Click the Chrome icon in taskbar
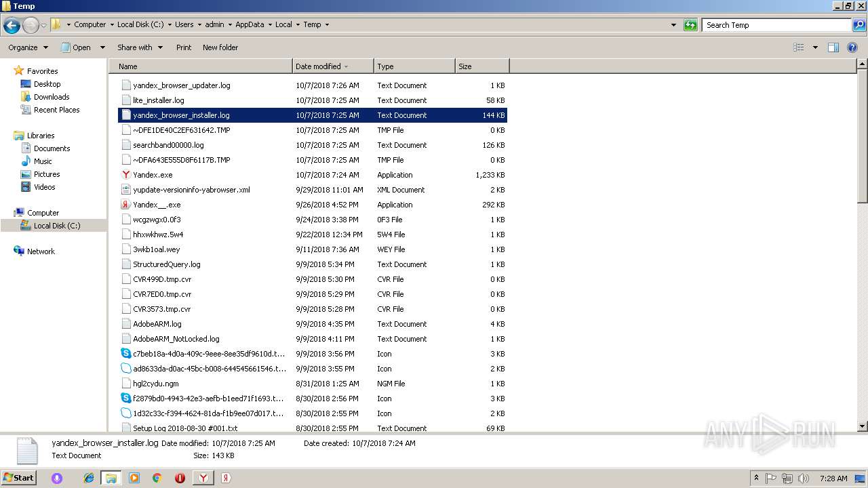The width and height of the screenshot is (868, 488). pos(157,478)
